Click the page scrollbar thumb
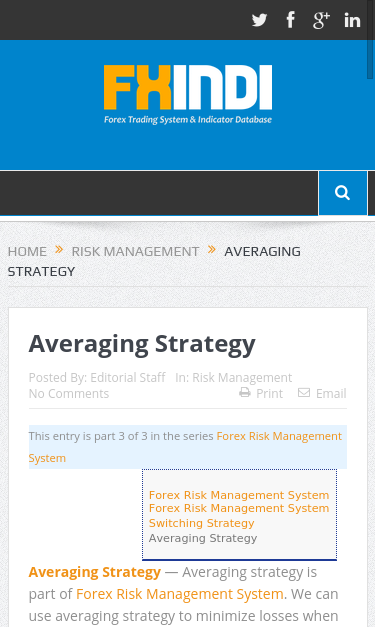Screen dimensions: 375x627 (x=370, y=39)
